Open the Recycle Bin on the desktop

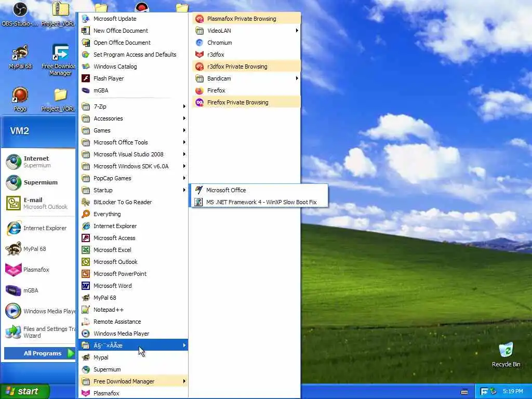pos(506,354)
